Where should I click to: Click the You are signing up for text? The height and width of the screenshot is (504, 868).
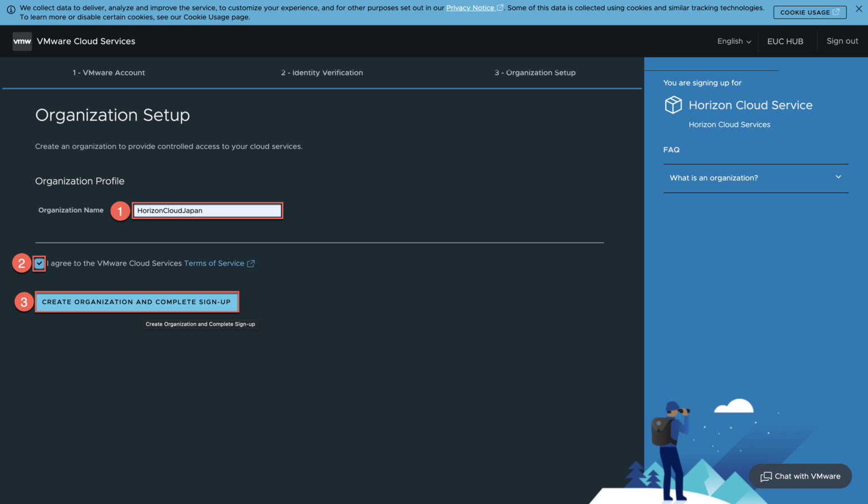pyautogui.click(x=702, y=83)
